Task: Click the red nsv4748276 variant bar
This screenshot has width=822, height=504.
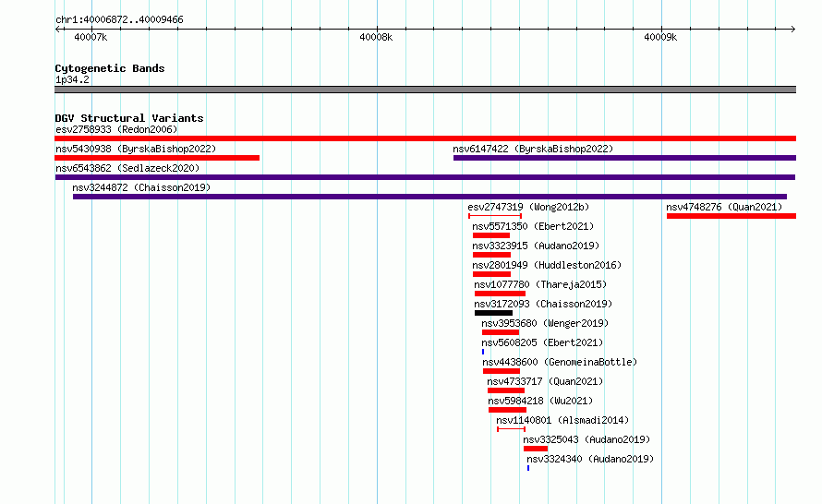Action: coord(731,216)
